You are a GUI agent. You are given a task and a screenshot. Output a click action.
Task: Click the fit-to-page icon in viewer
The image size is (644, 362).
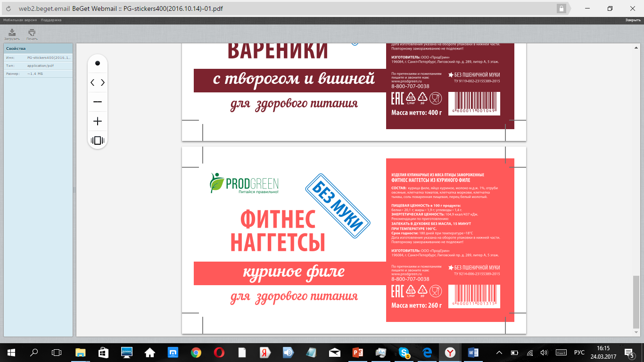[x=98, y=140]
